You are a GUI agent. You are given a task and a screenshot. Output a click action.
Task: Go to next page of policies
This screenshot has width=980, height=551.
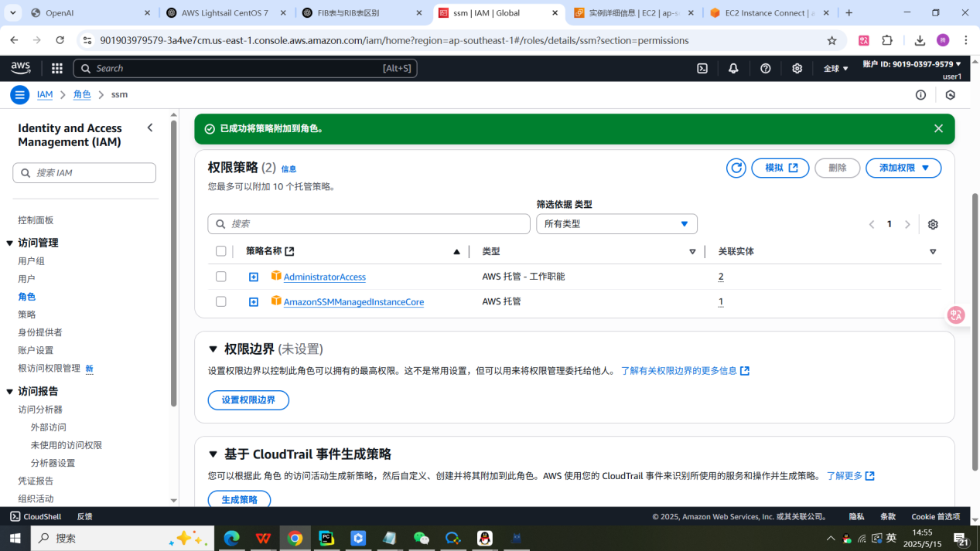(907, 224)
